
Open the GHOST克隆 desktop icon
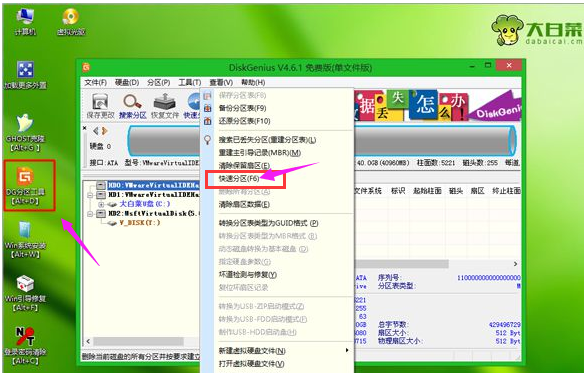(25, 132)
